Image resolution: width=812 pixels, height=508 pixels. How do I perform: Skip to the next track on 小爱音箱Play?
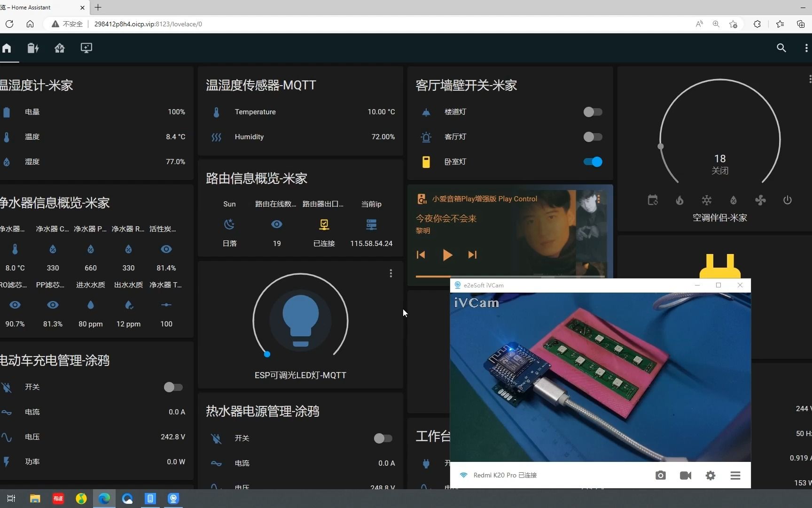pos(473,255)
